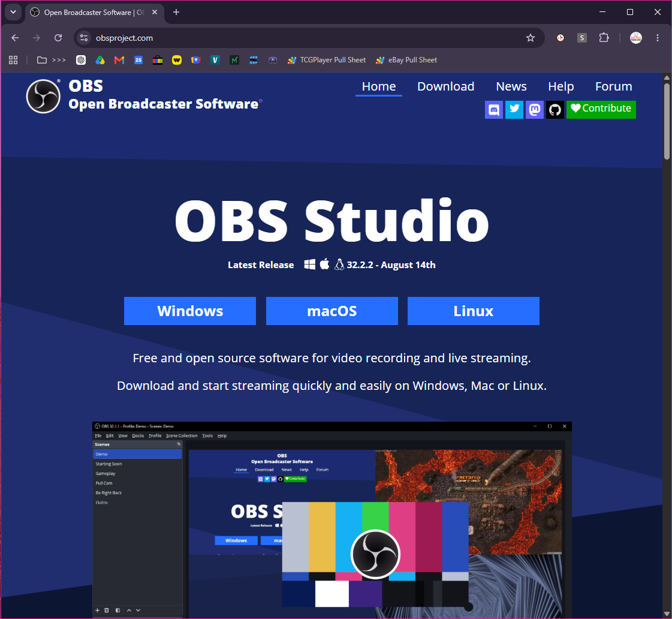Reload the obsproject.com page

tap(58, 38)
